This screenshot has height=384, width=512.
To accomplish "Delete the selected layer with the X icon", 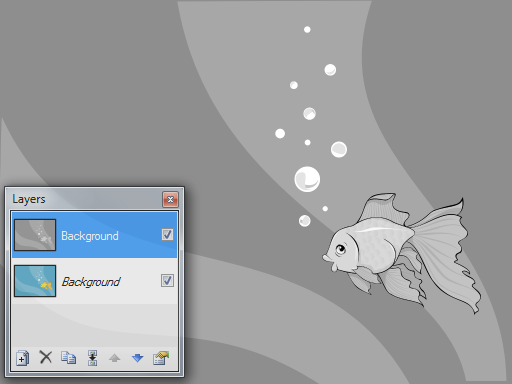I will click(x=46, y=357).
